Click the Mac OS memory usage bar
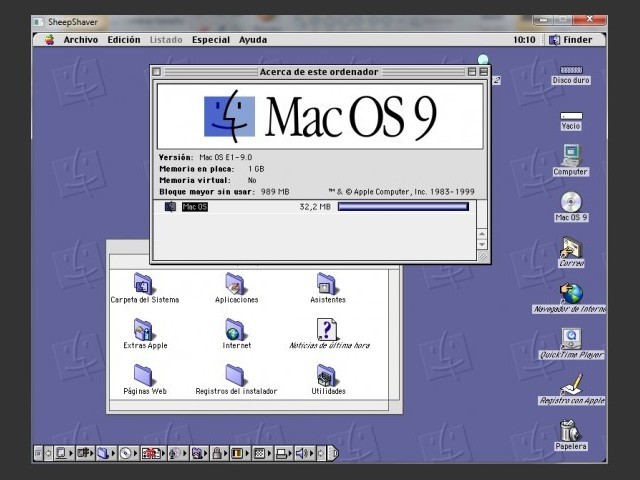 point(403,207)
